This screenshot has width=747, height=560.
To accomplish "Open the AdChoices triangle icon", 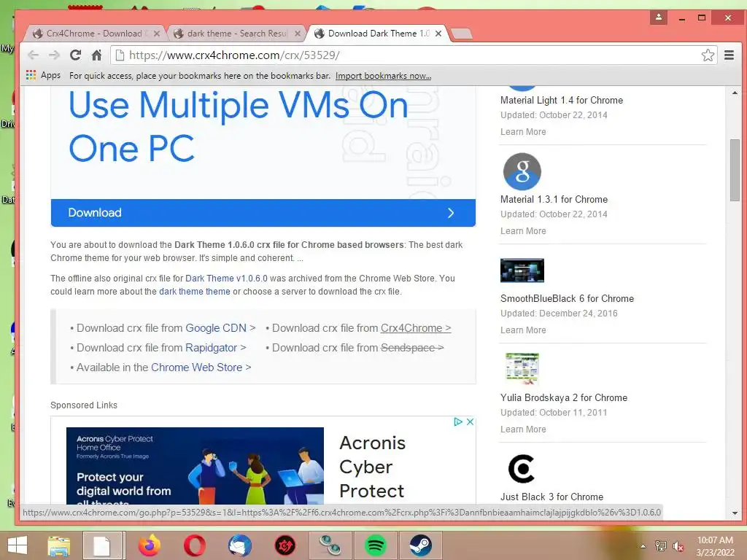I will 458,422.
